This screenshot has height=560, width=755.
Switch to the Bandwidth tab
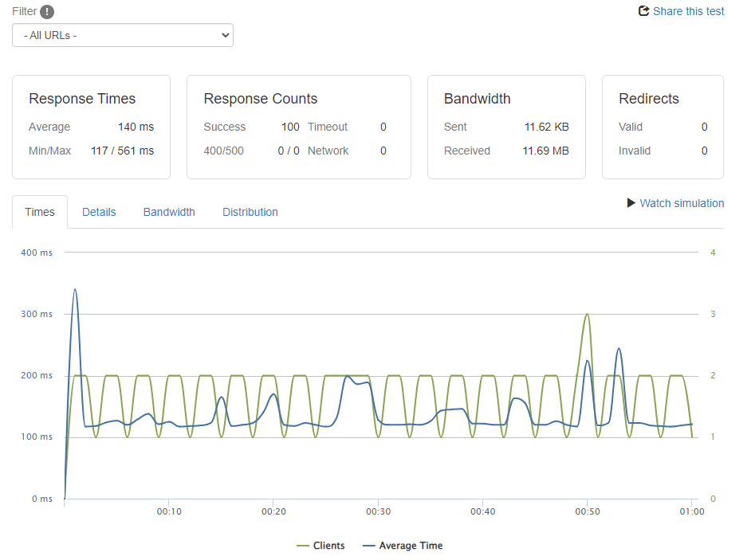coord(169,212)
